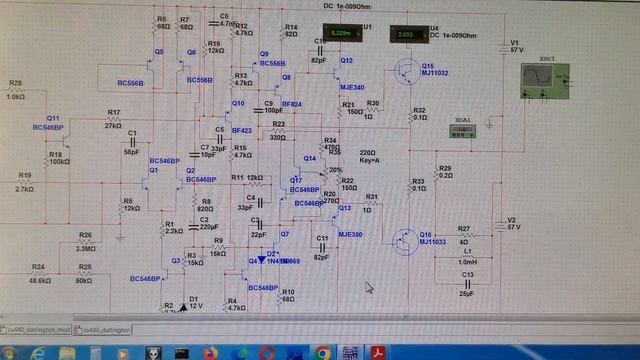Select the R33 0.1Ω emitter resistor label
This screenshot has height=360, width=640.
click(419, 185)
